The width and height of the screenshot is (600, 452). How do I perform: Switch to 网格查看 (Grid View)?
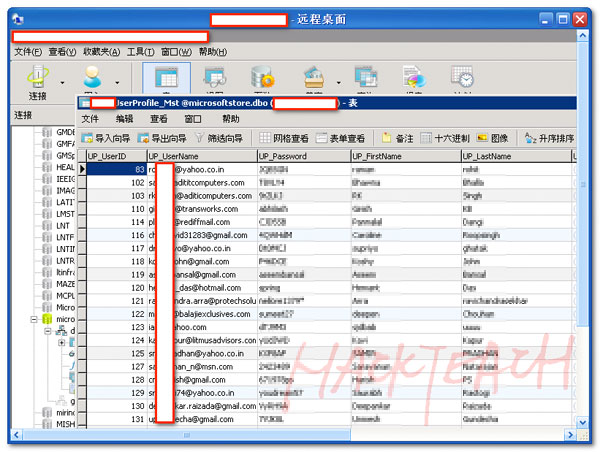[284, 138]
